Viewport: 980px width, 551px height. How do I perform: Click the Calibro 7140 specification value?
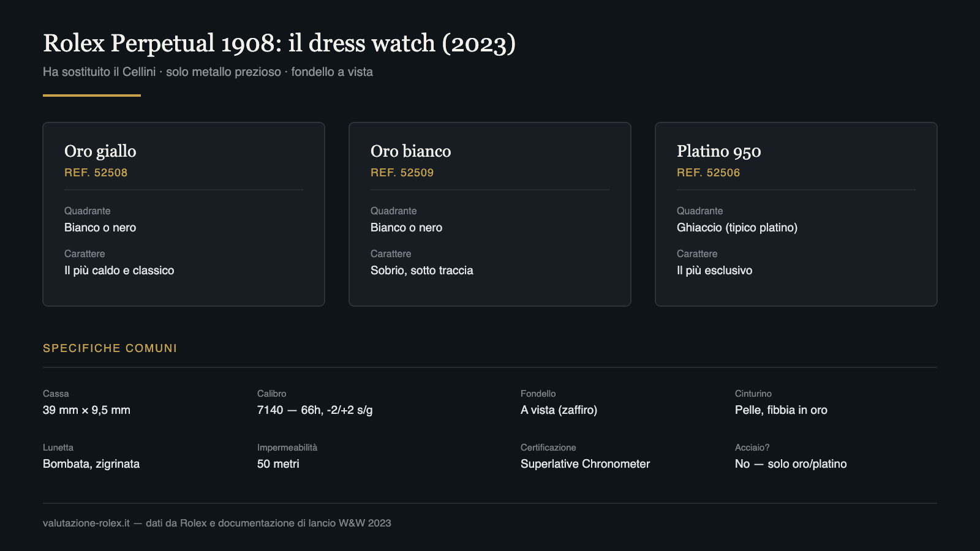click(315, 410)
